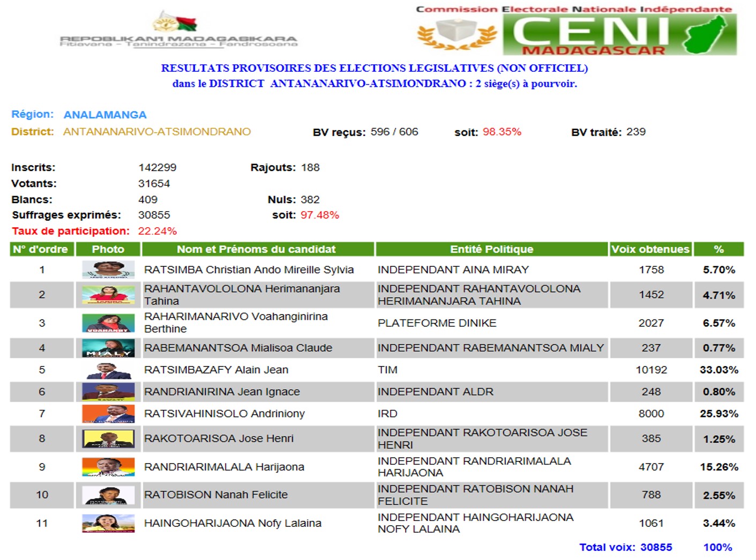Click the Total voix value 30855
The height and width of the screenshot is (560, 756).
tap(656, 547)
